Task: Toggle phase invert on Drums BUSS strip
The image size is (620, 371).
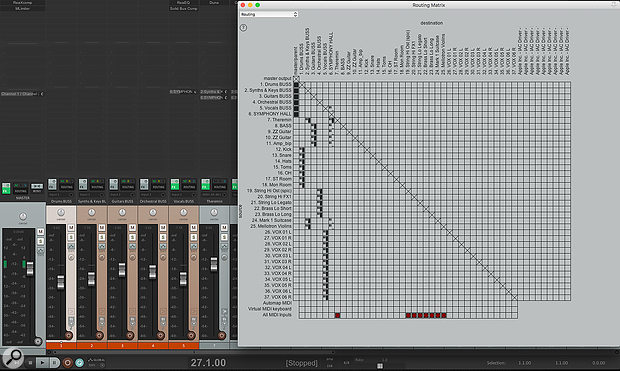Action: click(x=71, y=257)
